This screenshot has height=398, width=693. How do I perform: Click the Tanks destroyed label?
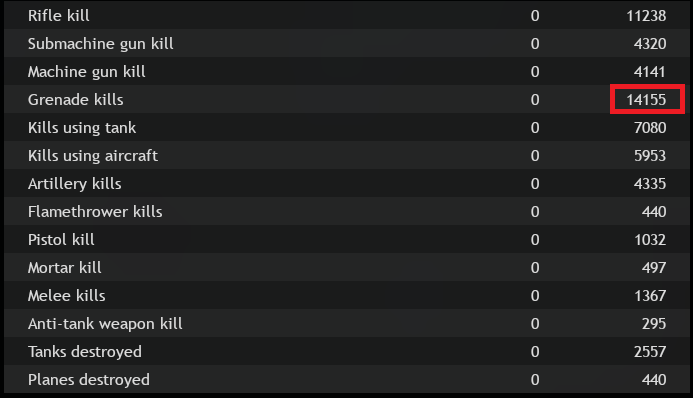coord(85,352)
